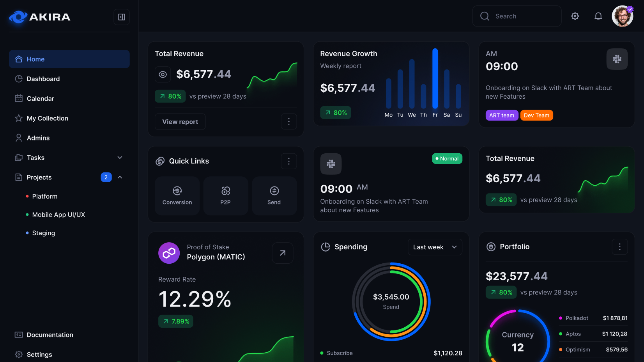The width and height of the screenshot is (644, 362).
Task: Click the Slack icon in the AM 09:00 card
Action: click(617, 59)
